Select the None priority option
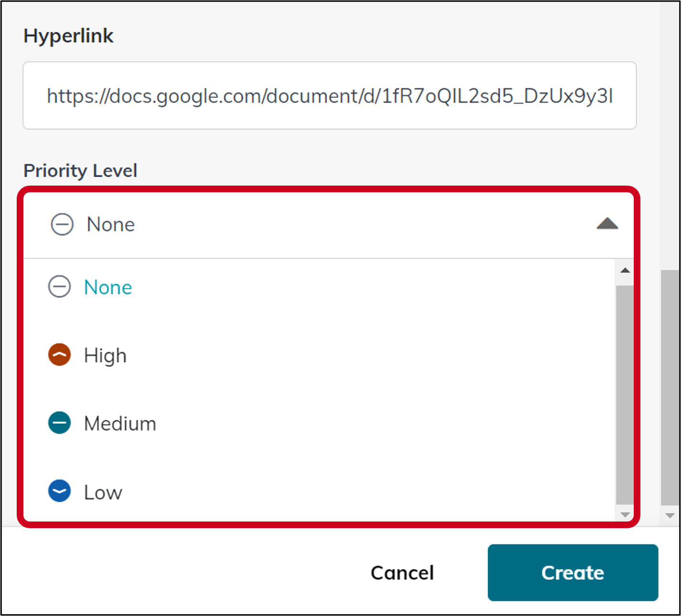The image size is (681, 616). pyautogui.click(x=108, y=287)
